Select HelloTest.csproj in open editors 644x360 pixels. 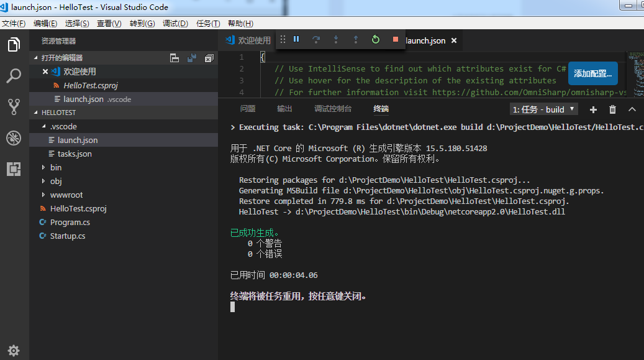(x=123, y=86)
